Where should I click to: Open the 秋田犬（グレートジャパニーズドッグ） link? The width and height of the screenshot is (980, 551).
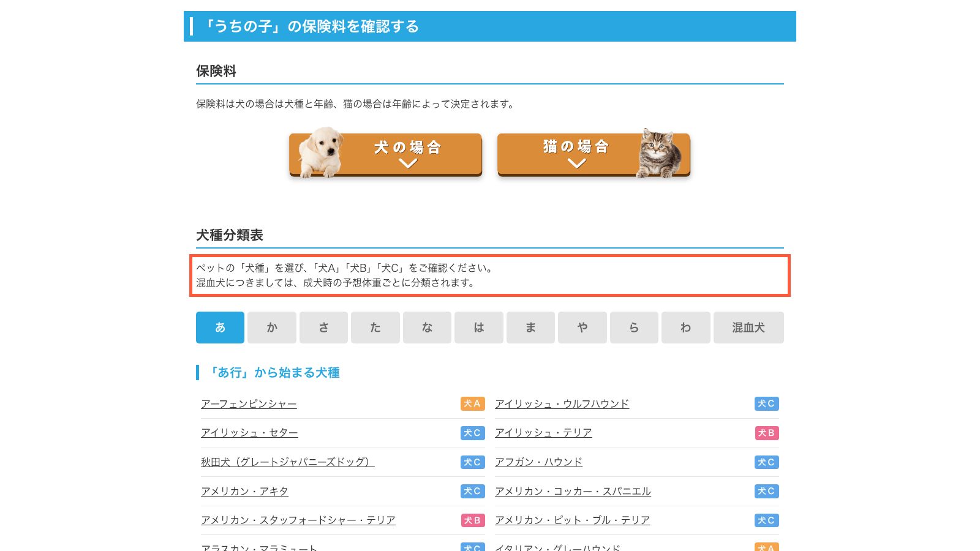click(288, 462)
